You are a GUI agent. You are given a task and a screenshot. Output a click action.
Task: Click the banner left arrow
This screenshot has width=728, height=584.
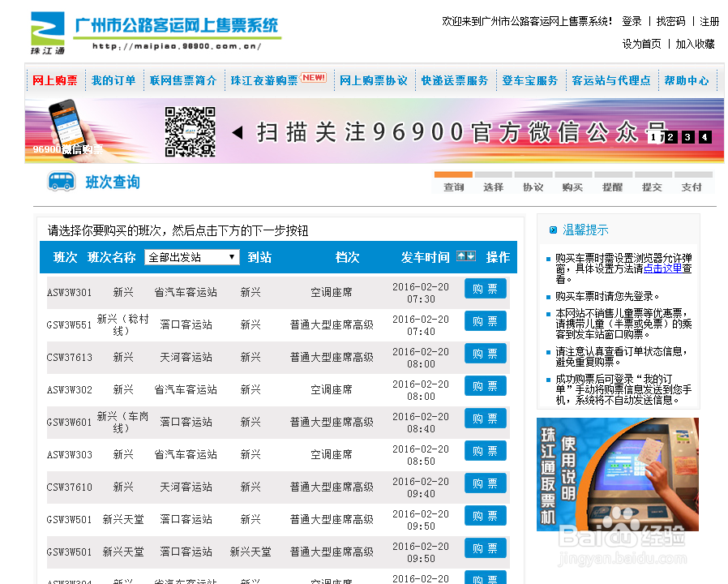pyautogui.click(x=238, y=132)
